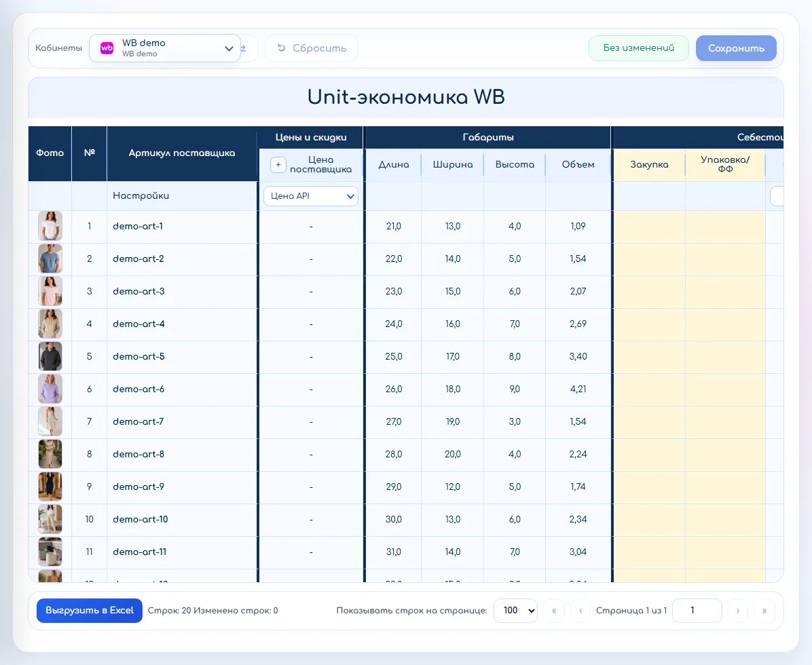Click row number 2 cell
This screenshot has height=665, width=812.
[89, 259]
